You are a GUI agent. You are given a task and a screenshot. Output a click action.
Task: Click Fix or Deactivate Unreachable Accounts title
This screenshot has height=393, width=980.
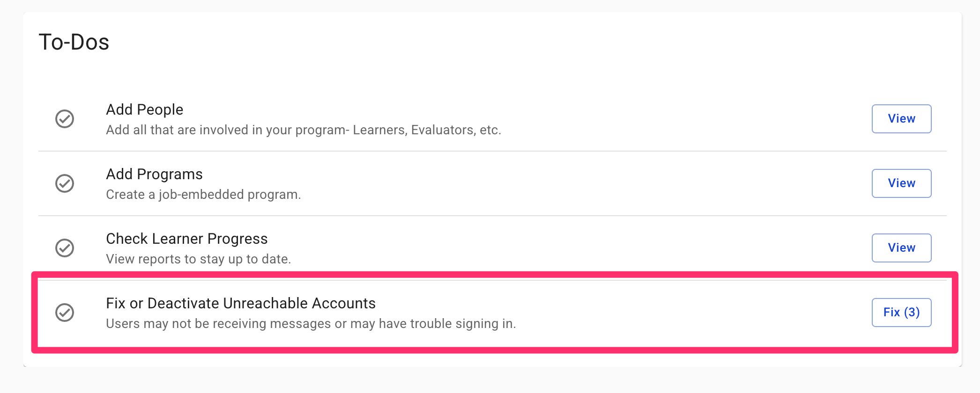[x=241, y=303]
